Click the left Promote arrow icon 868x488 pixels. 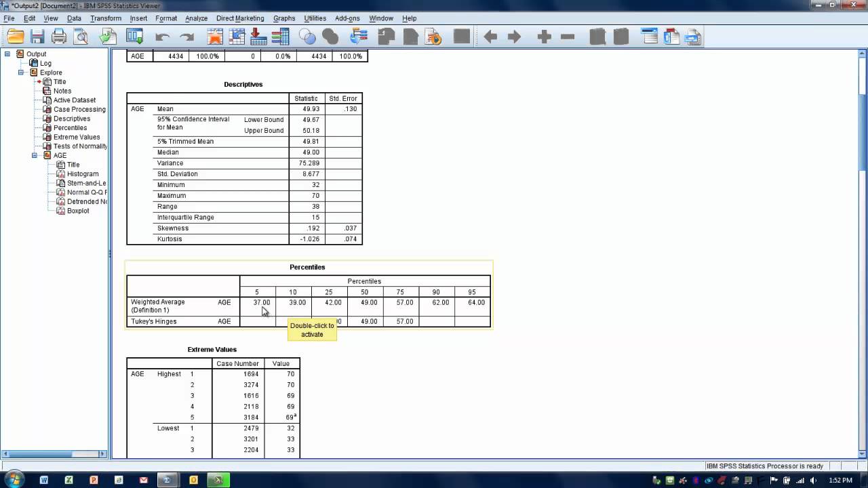pyautogui.click(x=490, y=37)
